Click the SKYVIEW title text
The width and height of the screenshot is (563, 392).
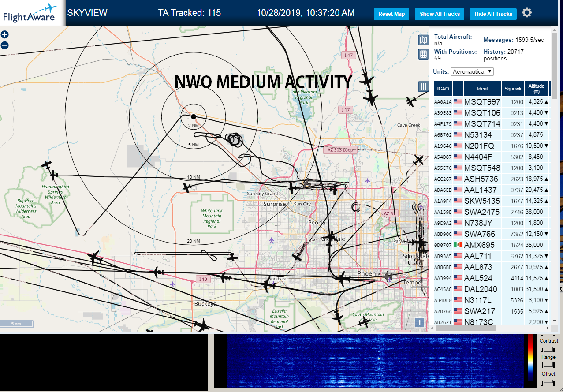pos(87,13)
